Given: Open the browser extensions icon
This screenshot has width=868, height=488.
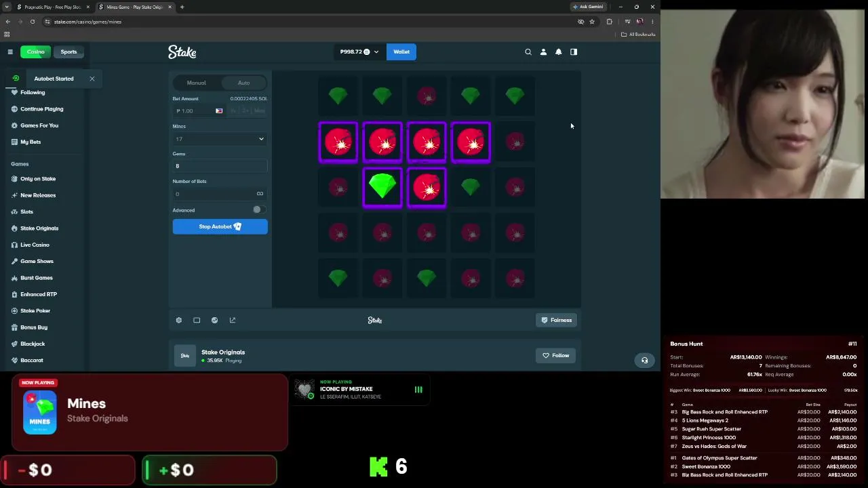Looking at the screenshot, I should [x=609, y=22].
